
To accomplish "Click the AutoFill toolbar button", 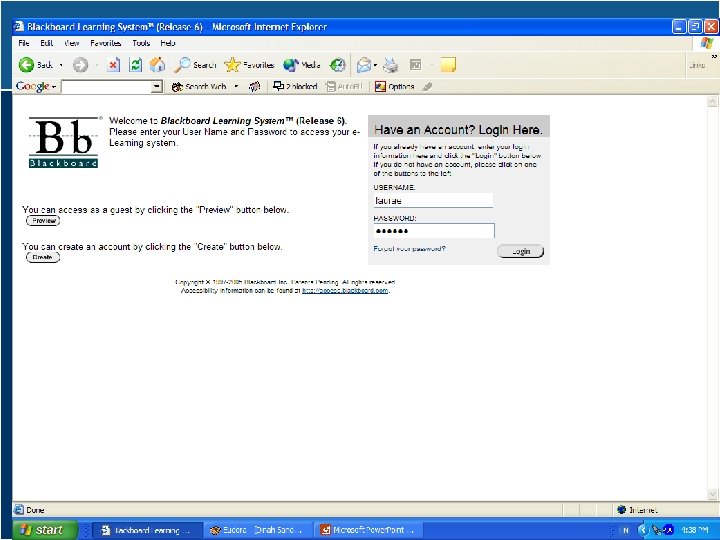I will pos(344,86).
